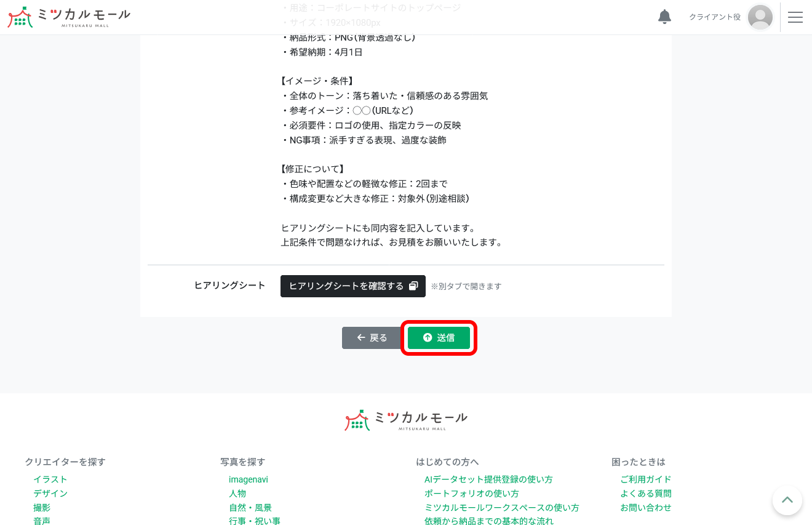
Task: Open the イラスト creator link
Action: coord(50,479)
